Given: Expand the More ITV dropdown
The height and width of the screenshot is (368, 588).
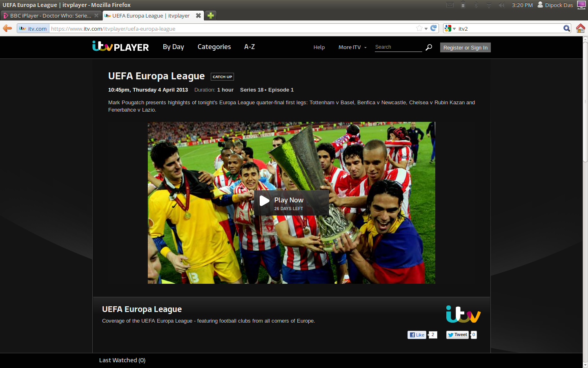Looking at the screenshot, I should (352, 47).
